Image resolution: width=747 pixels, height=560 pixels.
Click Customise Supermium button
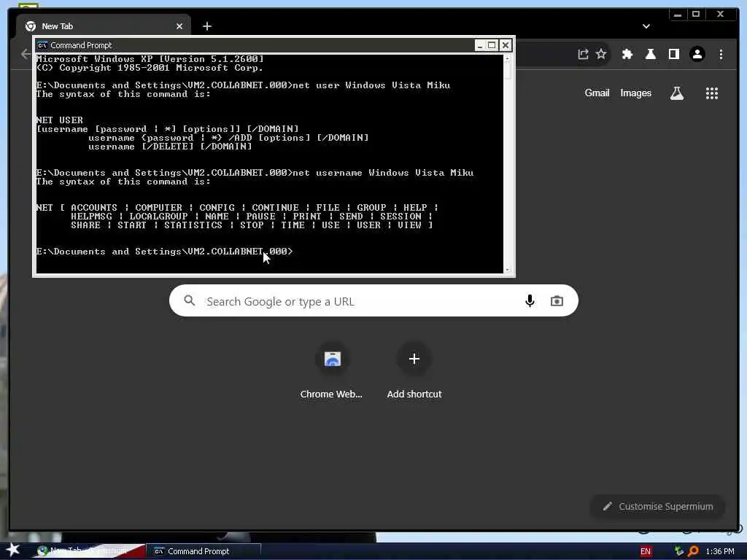657,506
